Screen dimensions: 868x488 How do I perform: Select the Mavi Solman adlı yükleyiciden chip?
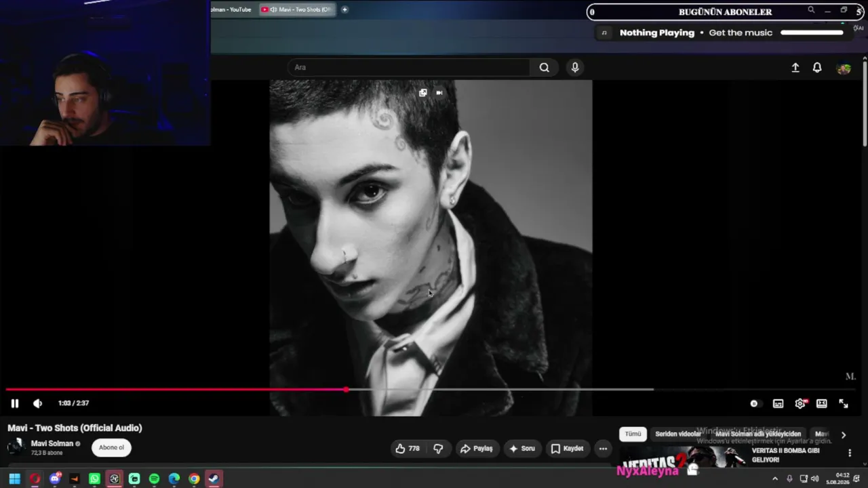pos(758,434)
